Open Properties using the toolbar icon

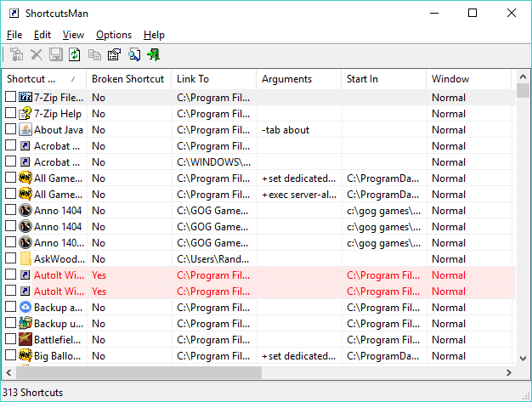pos(114,54)
